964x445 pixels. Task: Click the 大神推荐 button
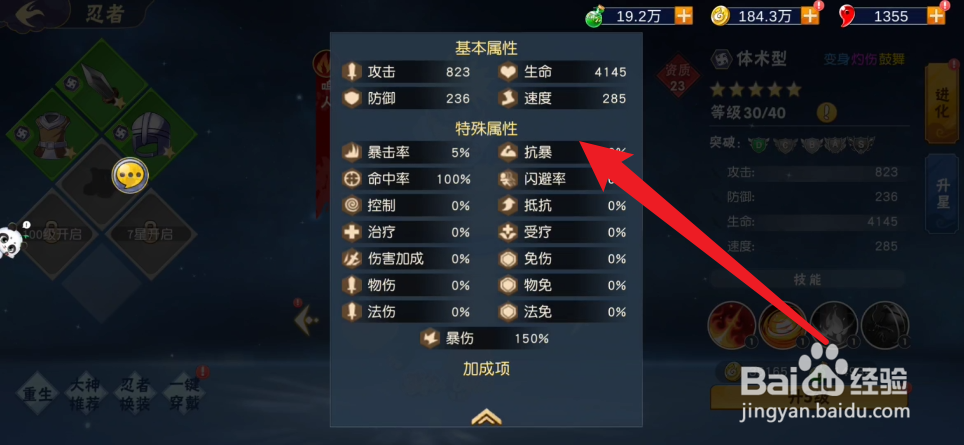coord(84,394)
